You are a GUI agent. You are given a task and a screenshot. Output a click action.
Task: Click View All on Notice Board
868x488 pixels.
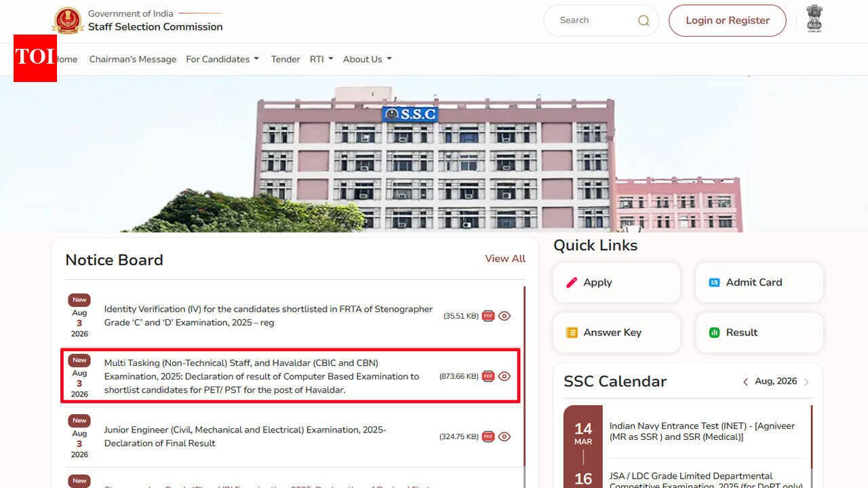[505, 258]
